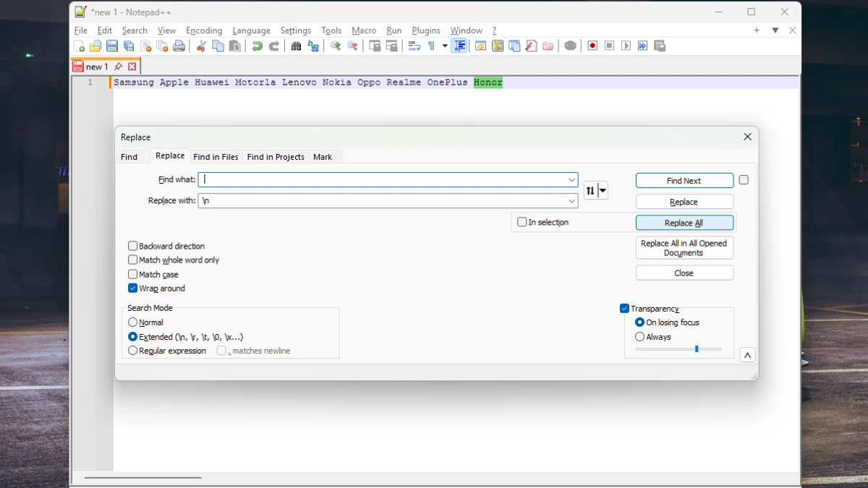Toggle the Word Wrap toolbar icon
Screen dimensions: 868x488
414,46
